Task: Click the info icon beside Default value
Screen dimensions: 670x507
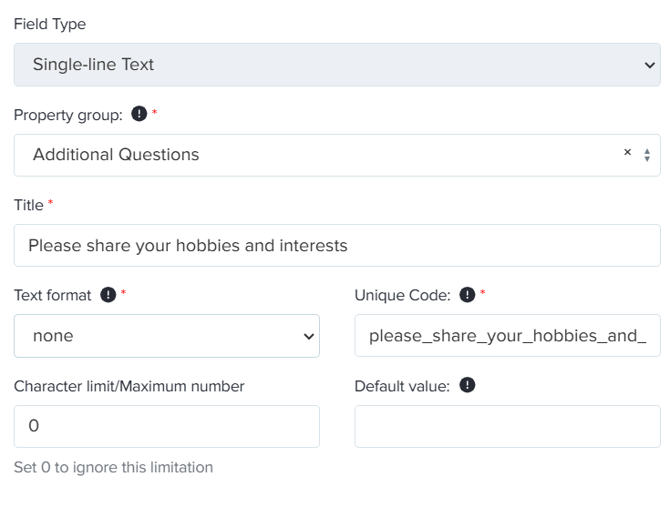Action: [467, 385]
